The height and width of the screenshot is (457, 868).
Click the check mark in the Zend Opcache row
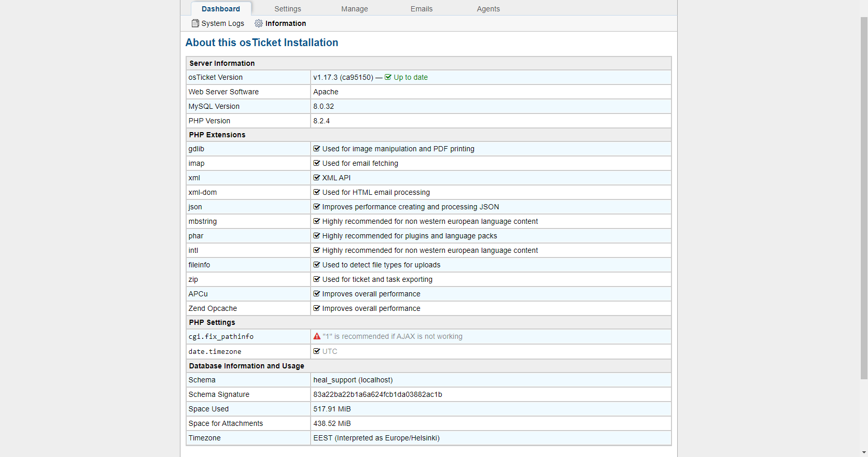click(317, 308)
